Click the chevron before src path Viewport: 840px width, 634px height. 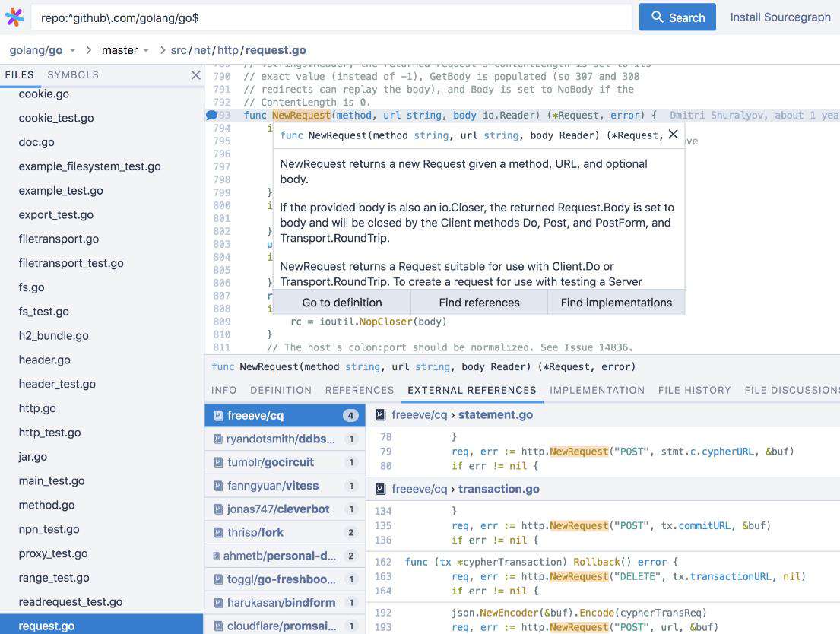[163, 50]
